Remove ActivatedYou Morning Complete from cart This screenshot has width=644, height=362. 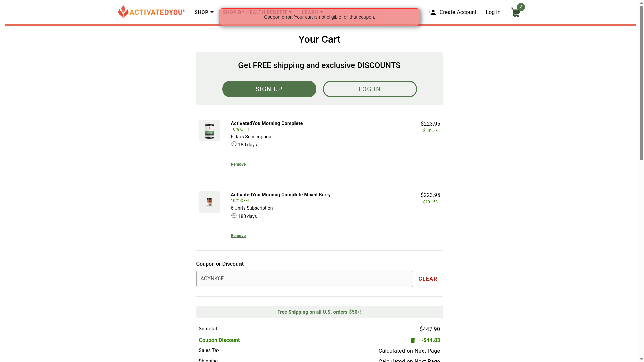[238, 164]
